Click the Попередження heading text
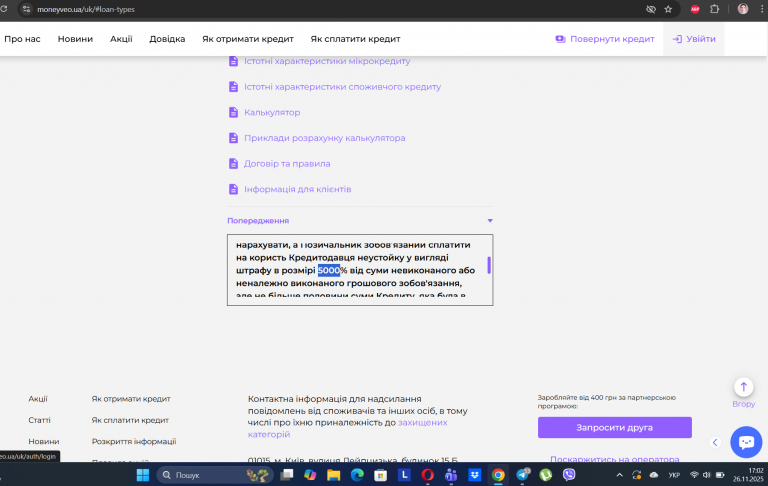 pos(258,220)
